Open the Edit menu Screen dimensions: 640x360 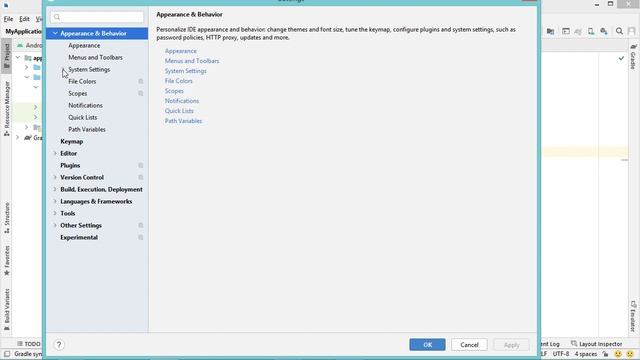pos(24,19)
